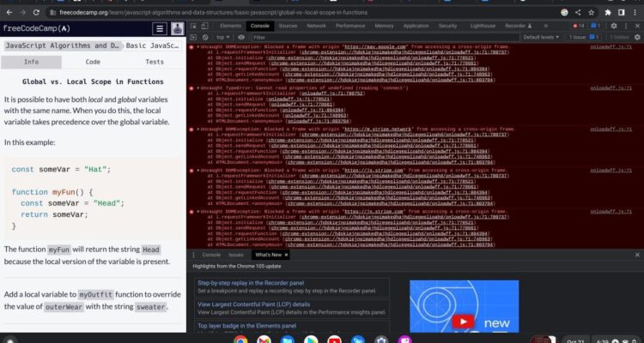Open DevTools Network tab

point(316,26)
